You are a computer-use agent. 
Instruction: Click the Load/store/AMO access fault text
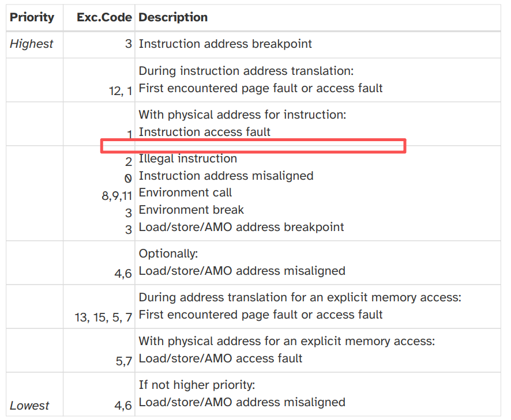[x=220, y=358]
